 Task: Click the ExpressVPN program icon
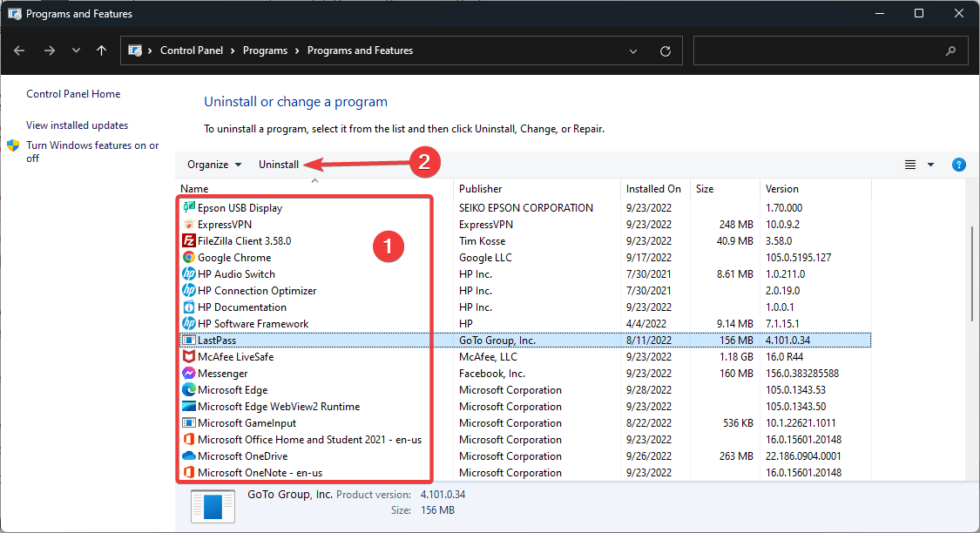[x=189, y=225]
